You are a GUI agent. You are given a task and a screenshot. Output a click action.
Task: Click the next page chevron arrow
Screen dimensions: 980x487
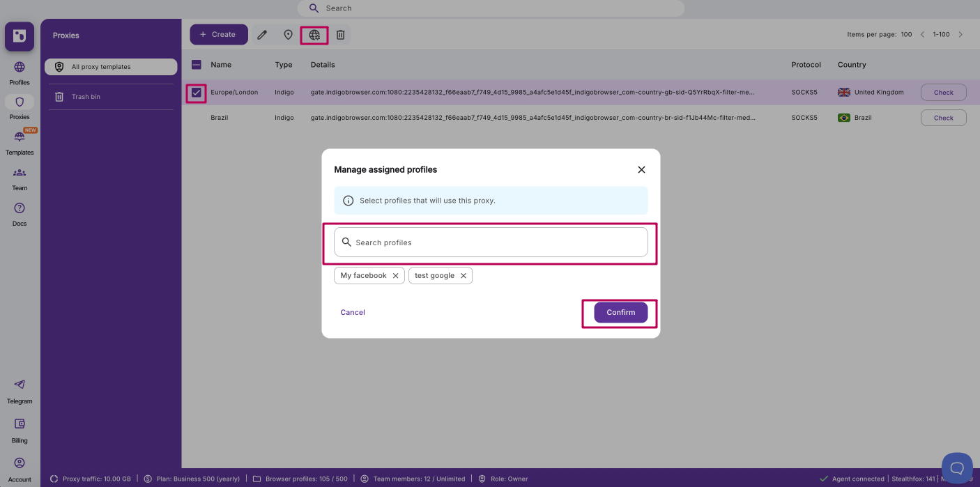pos(960,33)
